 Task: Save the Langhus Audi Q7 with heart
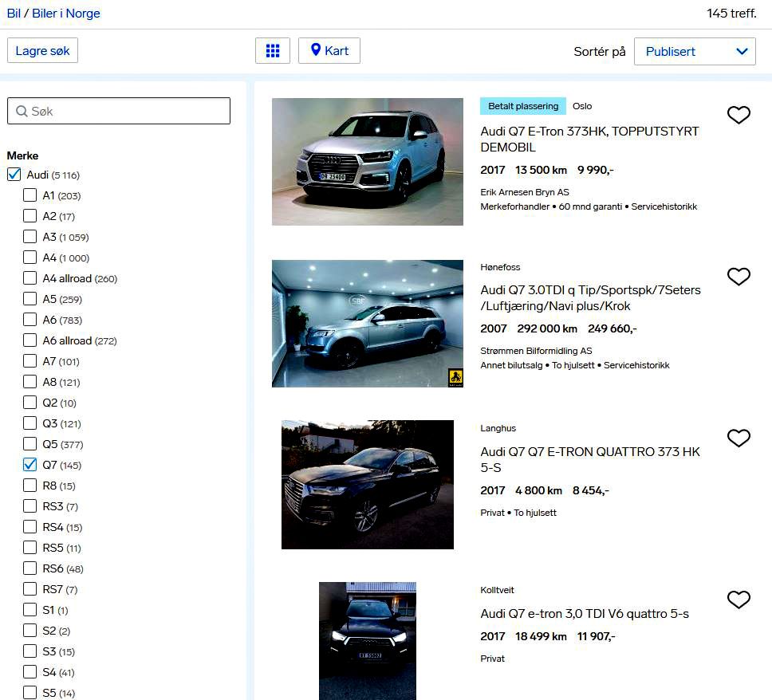[739, 438]
